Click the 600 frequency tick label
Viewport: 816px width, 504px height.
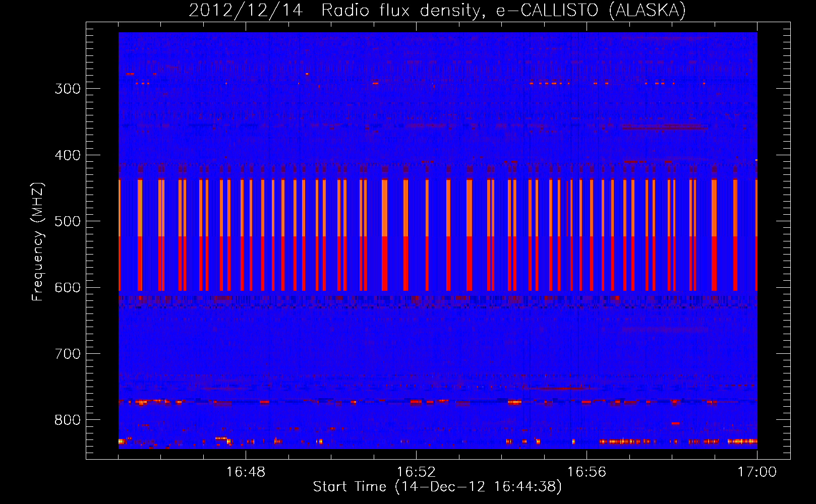coord(68,288)
